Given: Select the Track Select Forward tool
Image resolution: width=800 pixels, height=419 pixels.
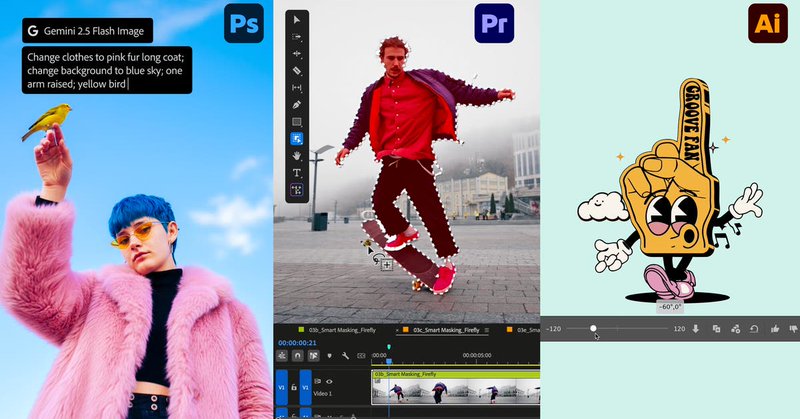Looking at the screenshot, I should [296, 37].
